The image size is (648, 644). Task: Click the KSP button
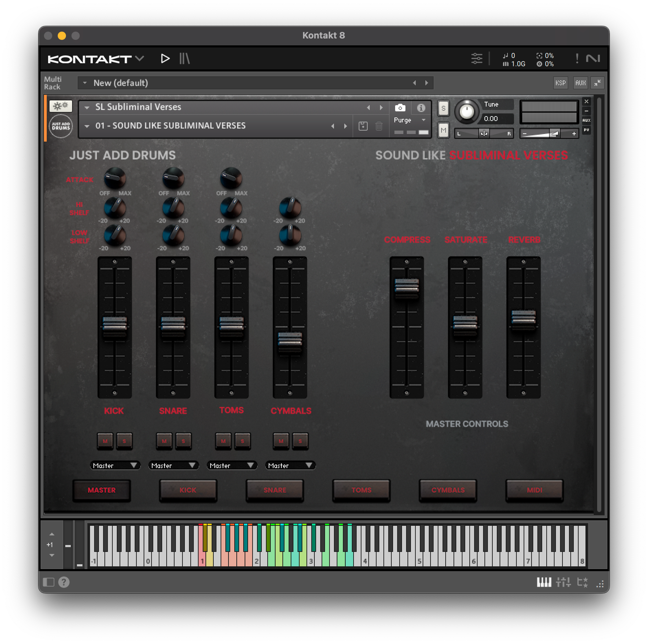click(560, 83)
